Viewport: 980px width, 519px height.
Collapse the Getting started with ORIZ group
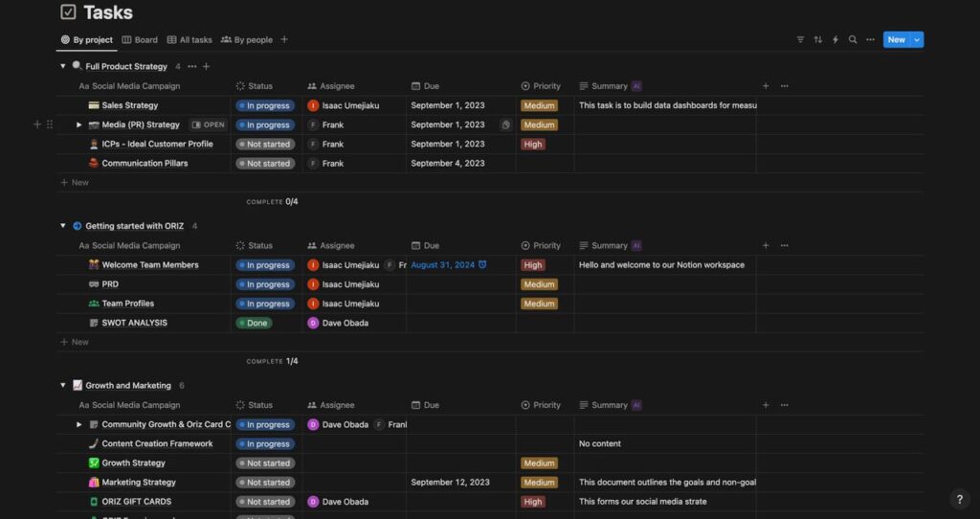(62, 226)
